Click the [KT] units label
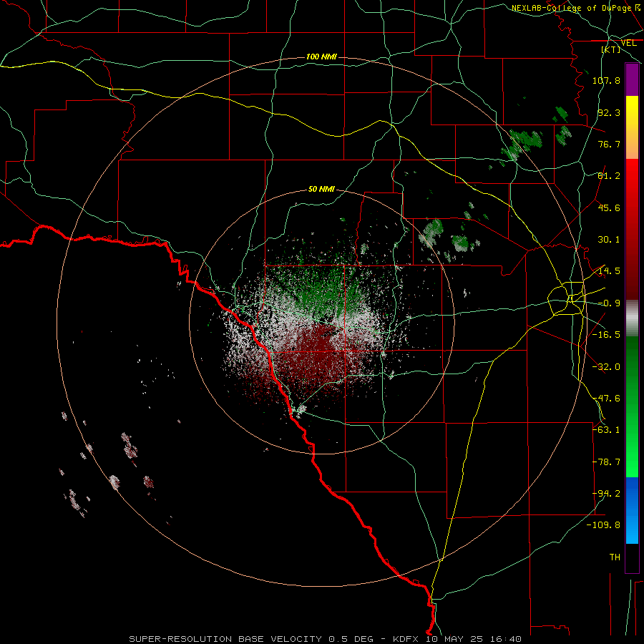 [x=611, y=49]
